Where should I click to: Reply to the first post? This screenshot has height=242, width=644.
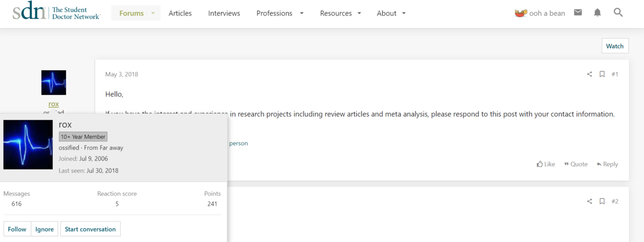click(x=607, y=164)
